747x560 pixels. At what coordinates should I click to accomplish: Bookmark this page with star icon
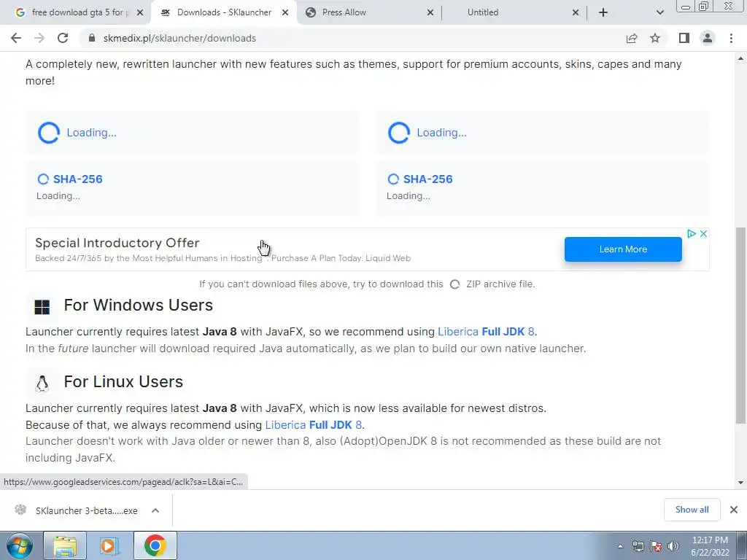(x=655, y=38)
